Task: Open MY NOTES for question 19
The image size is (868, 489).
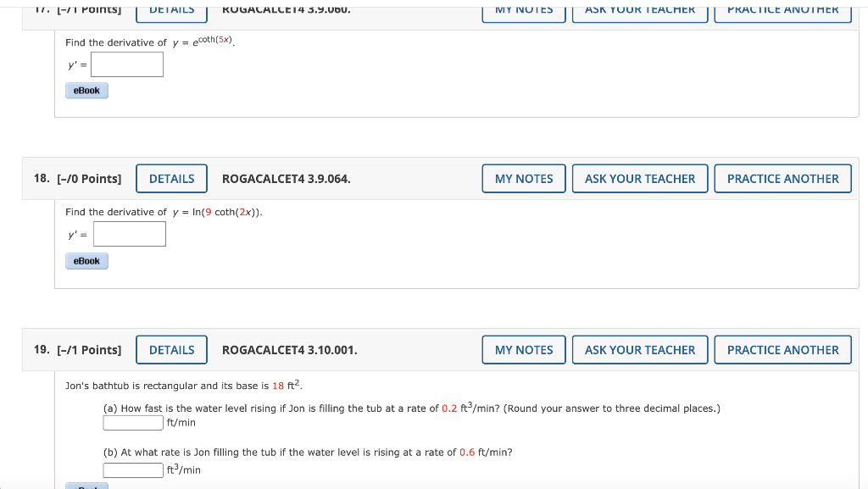Action: pyautogui.click(x=524, y=350)
